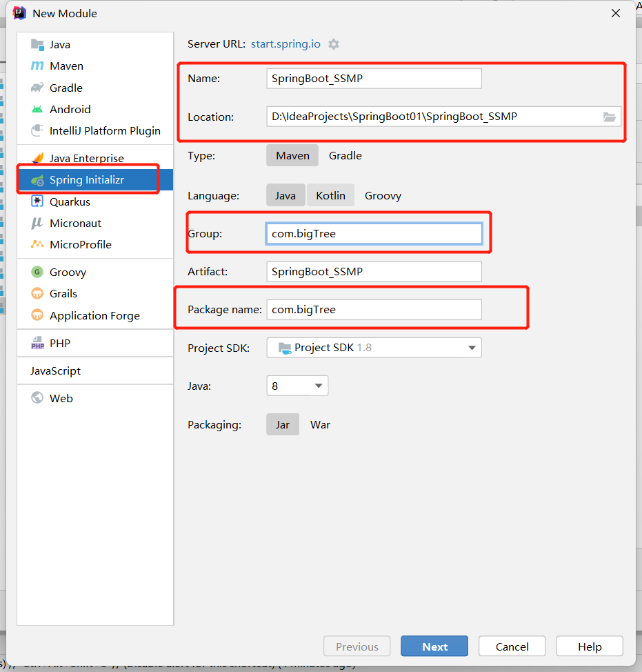Select Groovy entry in module list

(95, 272)
